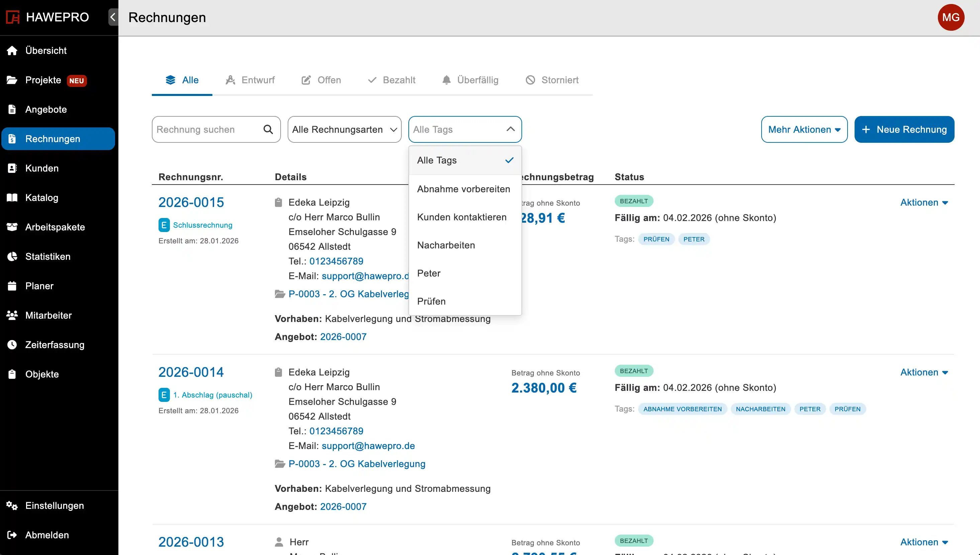The image size is (980, 555).
Task: Choose Kunden kontaktieren tag option
Action: [461, 217]
